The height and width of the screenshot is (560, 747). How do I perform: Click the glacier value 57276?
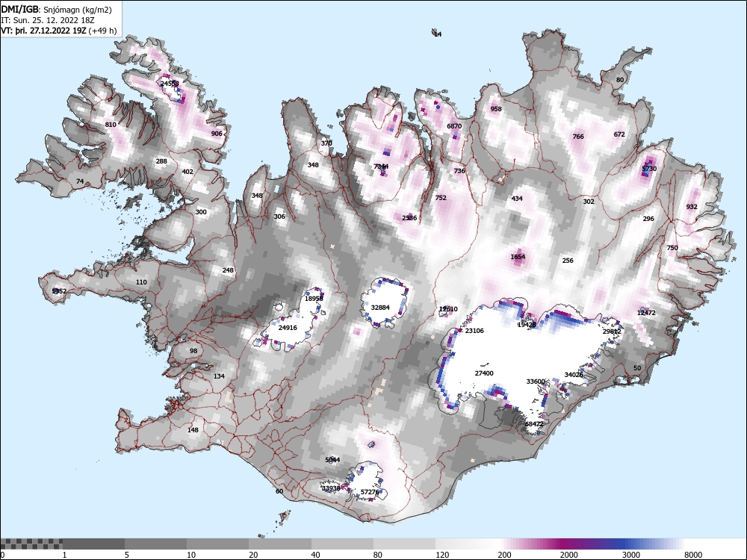[370, 492]
